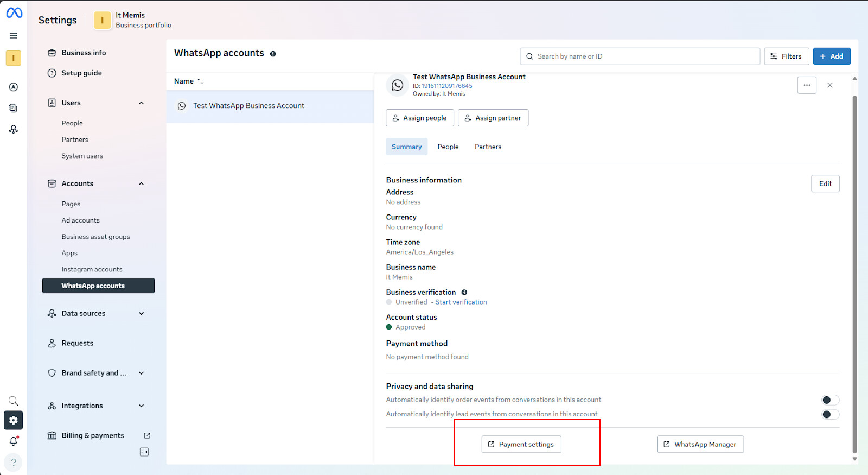Toggle lead events identification switch

(x=830, y=415)
